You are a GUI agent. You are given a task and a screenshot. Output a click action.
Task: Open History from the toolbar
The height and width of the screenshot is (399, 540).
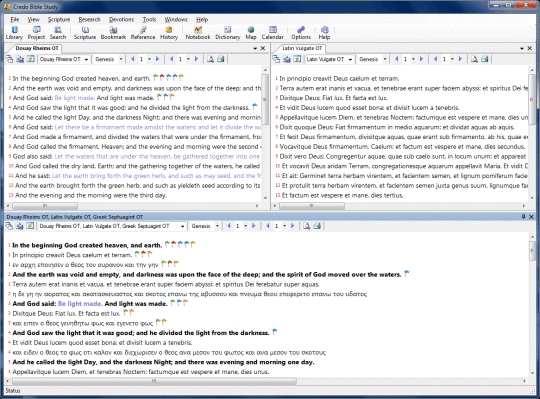point(169,33)
